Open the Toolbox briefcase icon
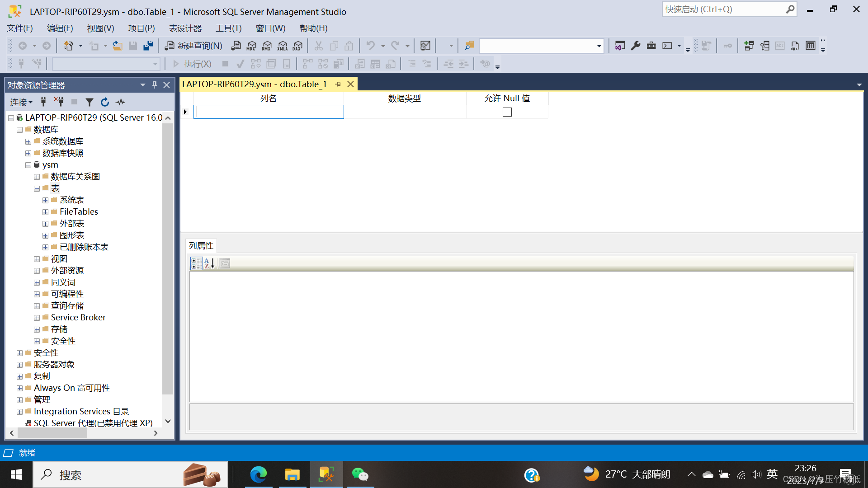The height and width of the screenshot is (488, 868). 651,46
